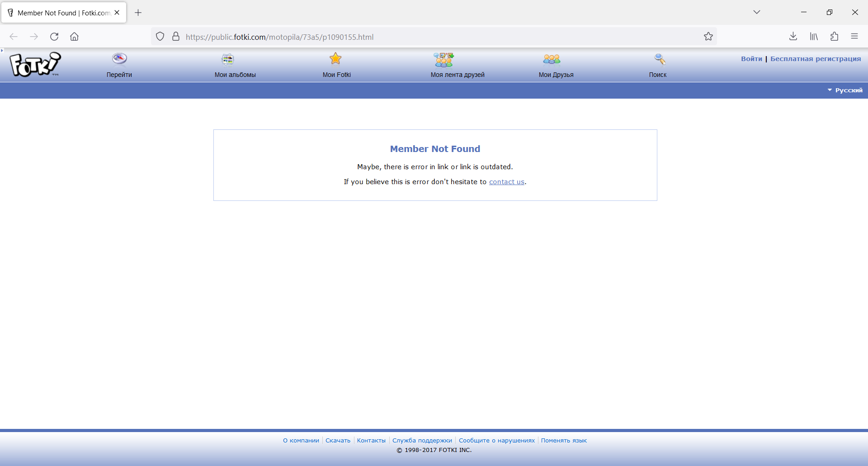Minimize the browser window
868x466 pixels.
click(x=804, y=12)
